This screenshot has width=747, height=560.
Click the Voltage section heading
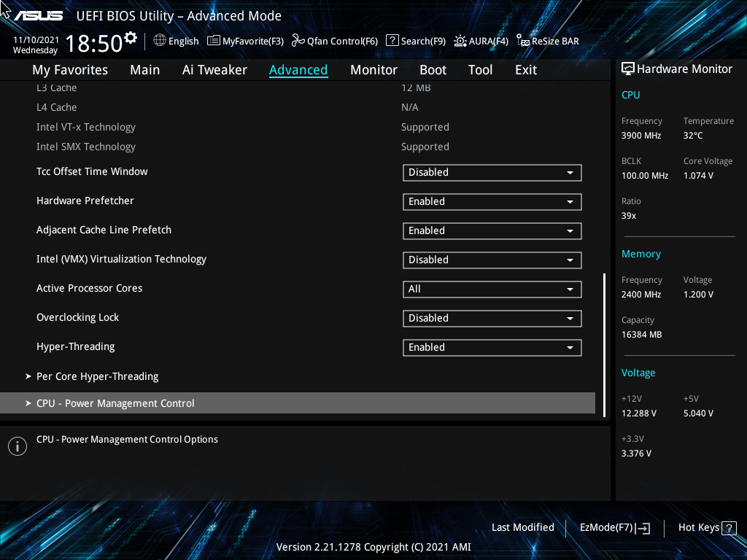[638, 373]
